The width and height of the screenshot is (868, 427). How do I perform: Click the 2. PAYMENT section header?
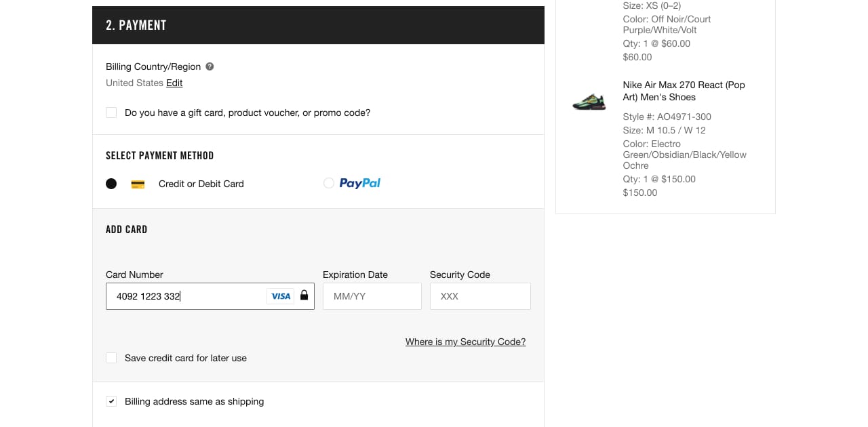[318, 25]
